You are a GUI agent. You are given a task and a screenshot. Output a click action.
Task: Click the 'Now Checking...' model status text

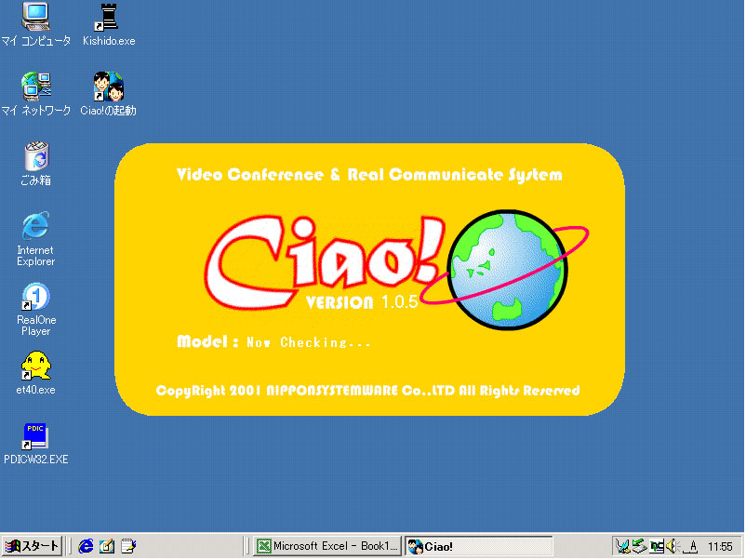point(309,342)
